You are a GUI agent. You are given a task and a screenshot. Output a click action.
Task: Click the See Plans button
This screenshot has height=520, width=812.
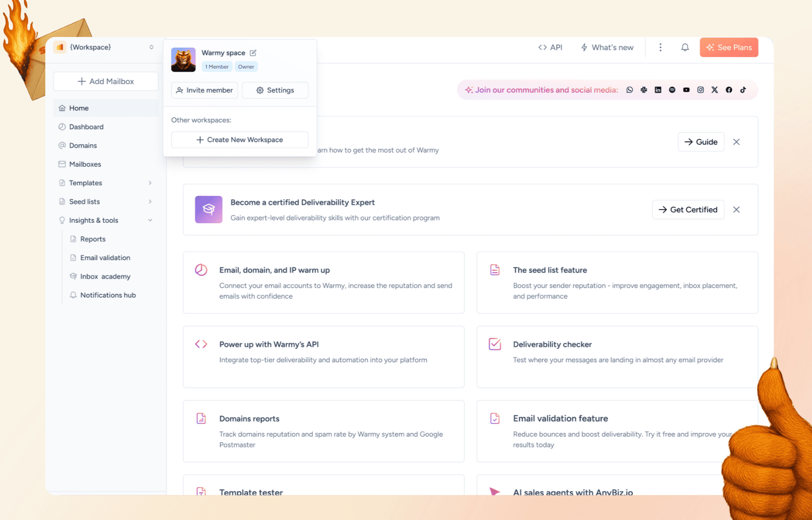tap(729, 47)
